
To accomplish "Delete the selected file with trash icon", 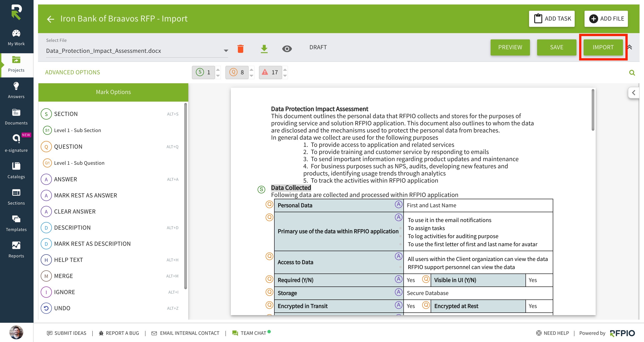I will [x=241, y=49].
